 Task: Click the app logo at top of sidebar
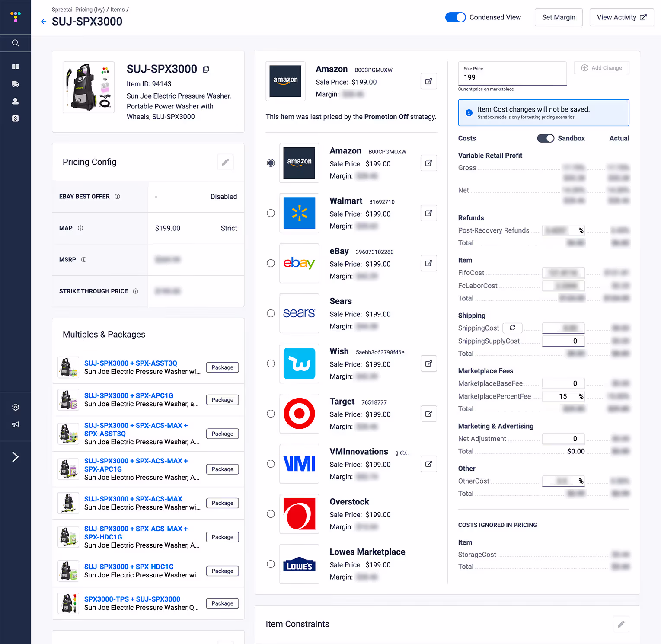click(x=16, y=17)
